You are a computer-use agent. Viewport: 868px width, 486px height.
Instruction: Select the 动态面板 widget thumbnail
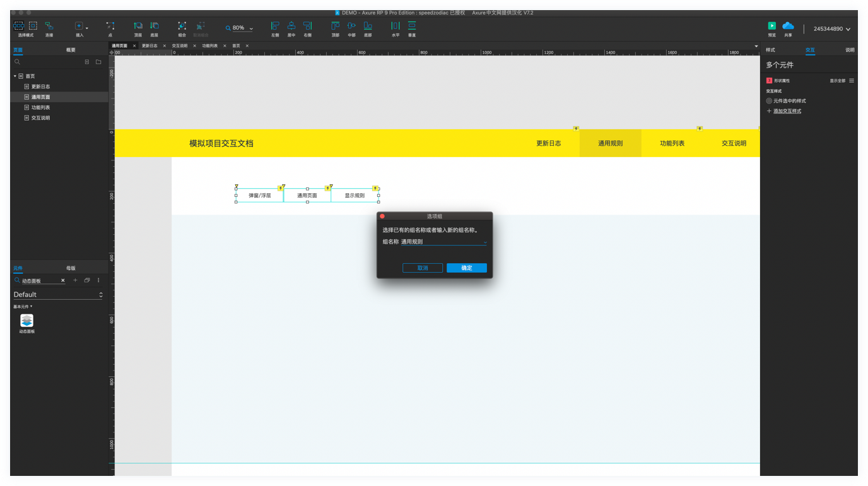26,321
